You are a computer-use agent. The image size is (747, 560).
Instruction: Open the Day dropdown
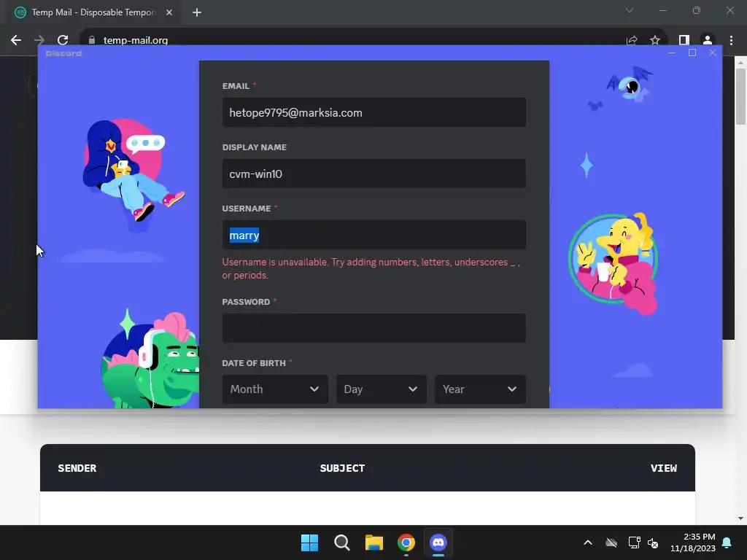click(x=381, y=389)
